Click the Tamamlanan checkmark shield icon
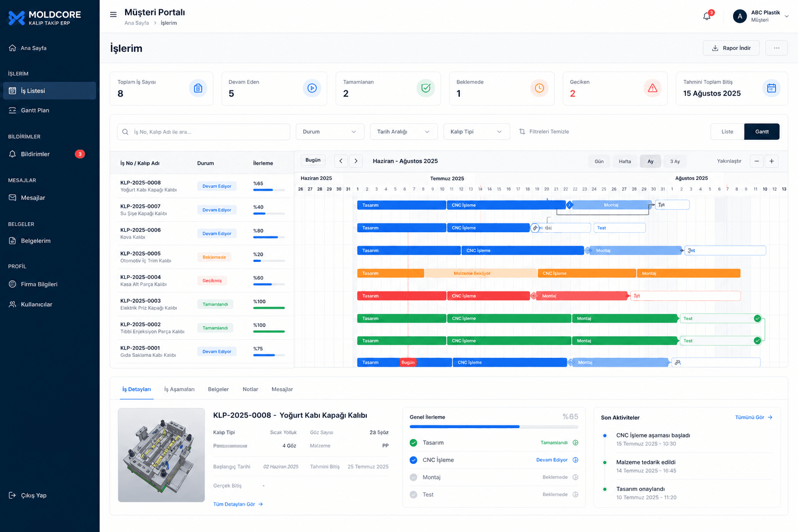Screen dimensions: 798x532 tap(425, 88)
